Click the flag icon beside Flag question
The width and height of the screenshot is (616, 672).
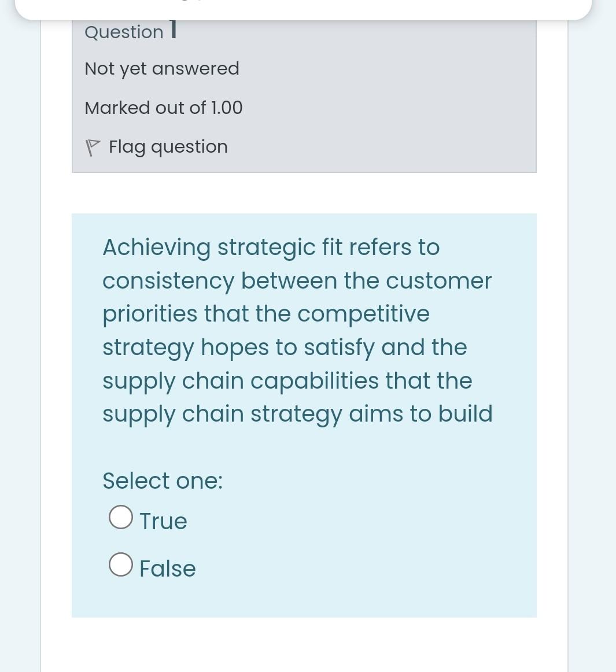click(x=93, y=147)
